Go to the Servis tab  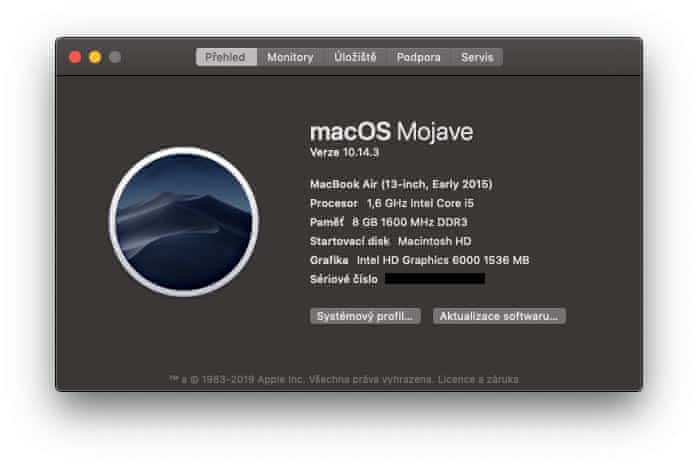(x=477, y=57)
